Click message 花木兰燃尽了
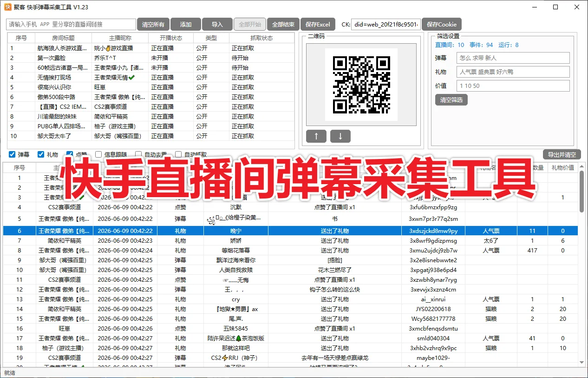This screenshot has height=378, width=588. click(x=335, y=270)
